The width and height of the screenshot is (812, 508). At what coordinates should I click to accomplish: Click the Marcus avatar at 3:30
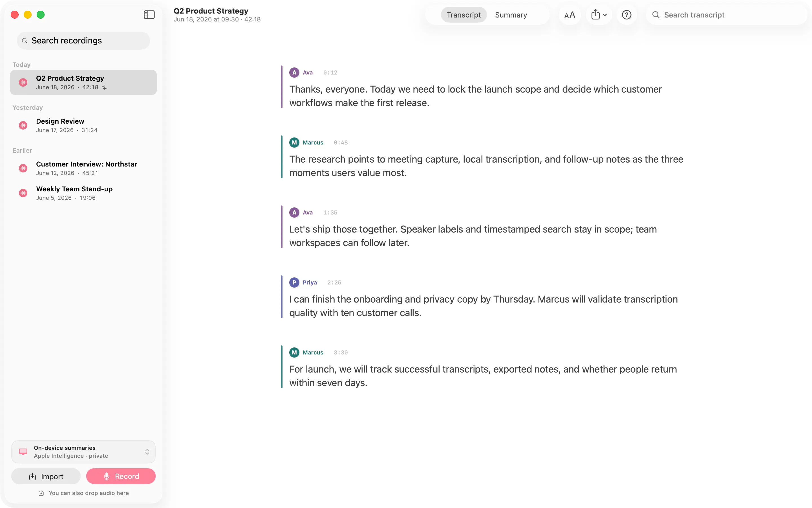(x=294, y=352)
